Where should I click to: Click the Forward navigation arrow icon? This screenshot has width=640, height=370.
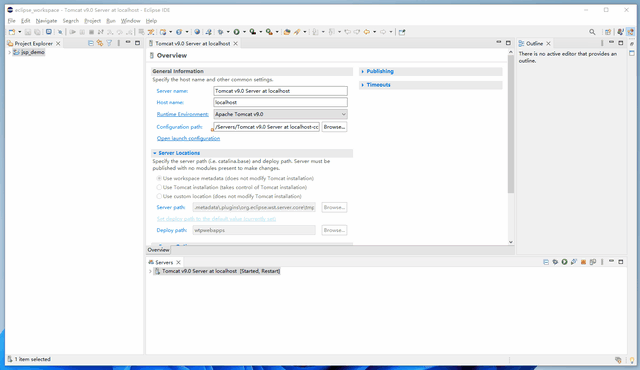[x=383, y=32]
